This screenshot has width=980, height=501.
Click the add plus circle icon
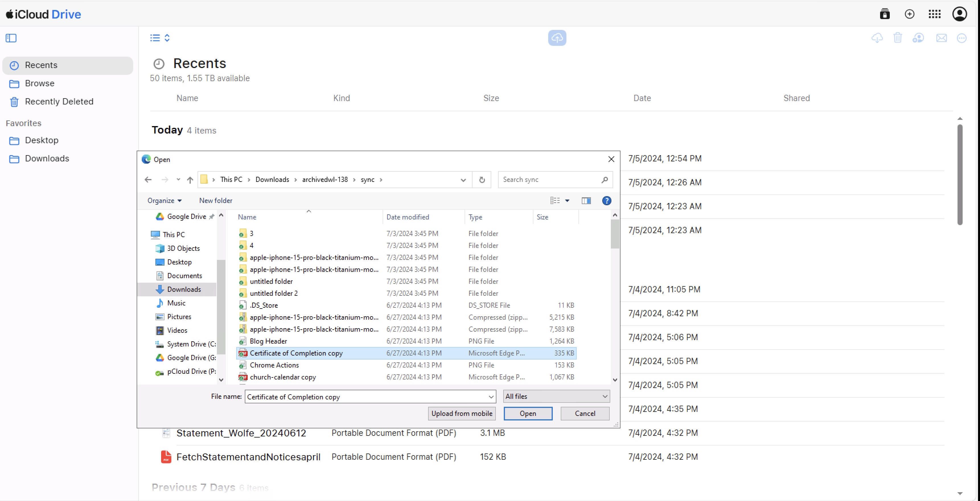point(910,14)
